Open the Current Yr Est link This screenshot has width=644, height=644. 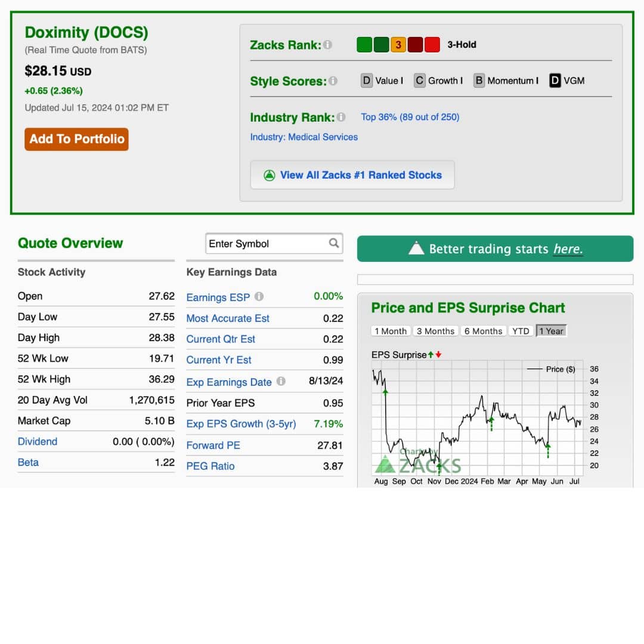(218, 360)
